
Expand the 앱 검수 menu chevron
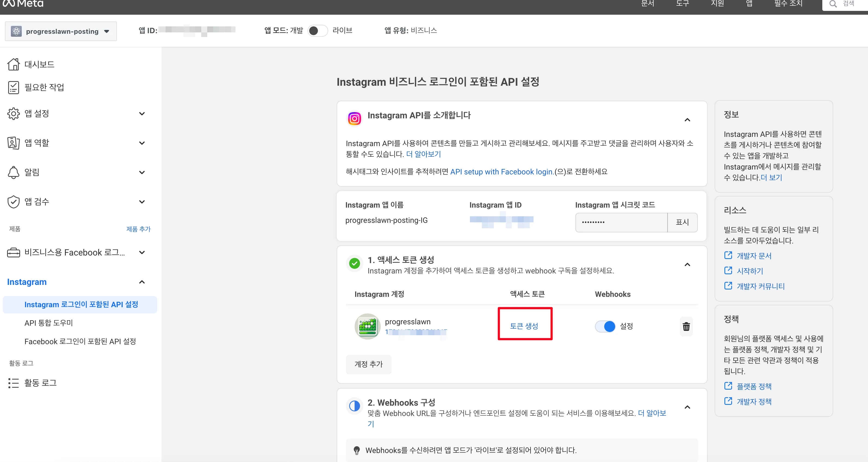(x=142, y=202)
